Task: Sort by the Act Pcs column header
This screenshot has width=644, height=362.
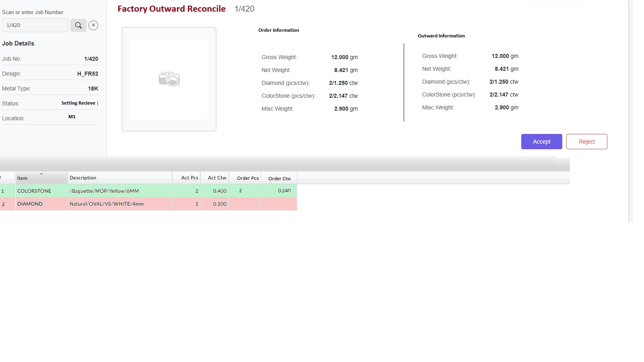Action: (x=186, y=178)
